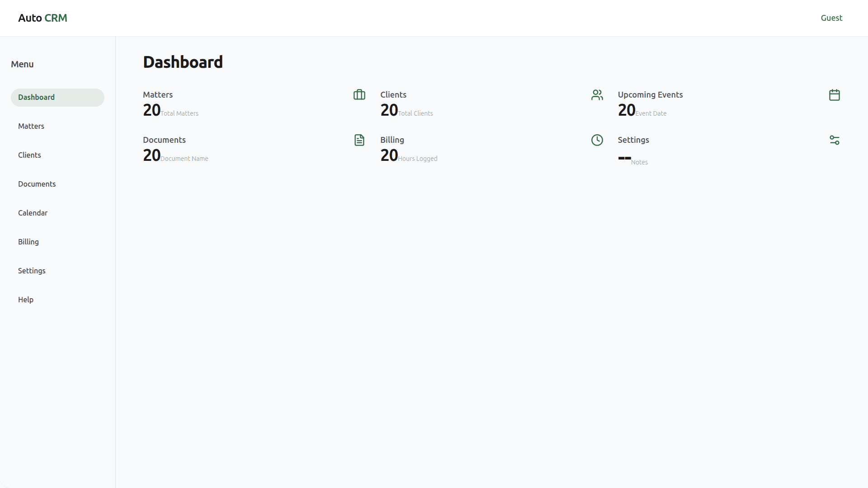Open the calendar icon beside Upcoming Events
The width and height of the screenshot is (868, 488).
click(x=835, y=95)
